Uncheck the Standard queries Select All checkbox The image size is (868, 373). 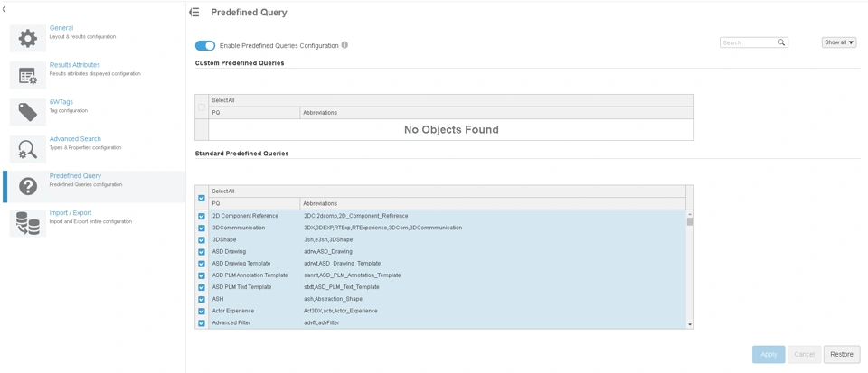pyautogui.click(x=202, y=198)
